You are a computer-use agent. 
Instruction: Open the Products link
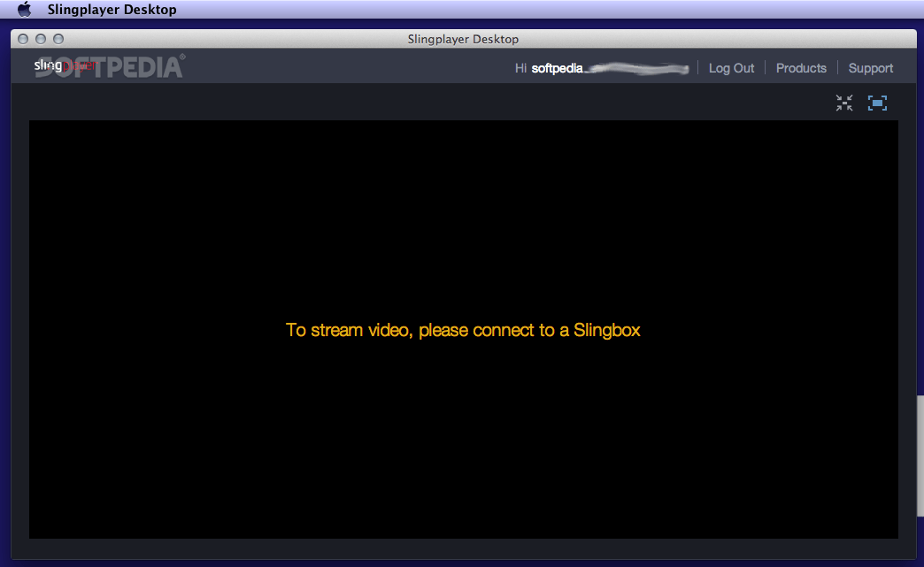(801, 68)
